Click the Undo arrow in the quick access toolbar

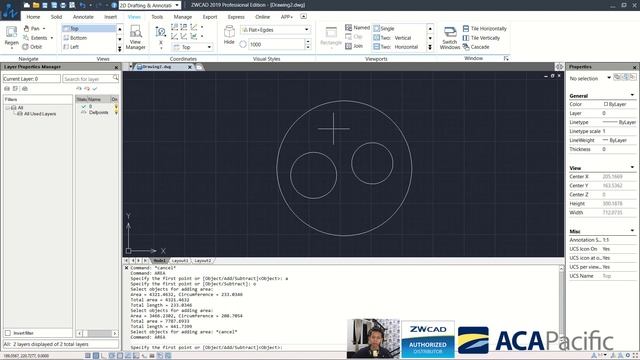[x=82, y=5]
